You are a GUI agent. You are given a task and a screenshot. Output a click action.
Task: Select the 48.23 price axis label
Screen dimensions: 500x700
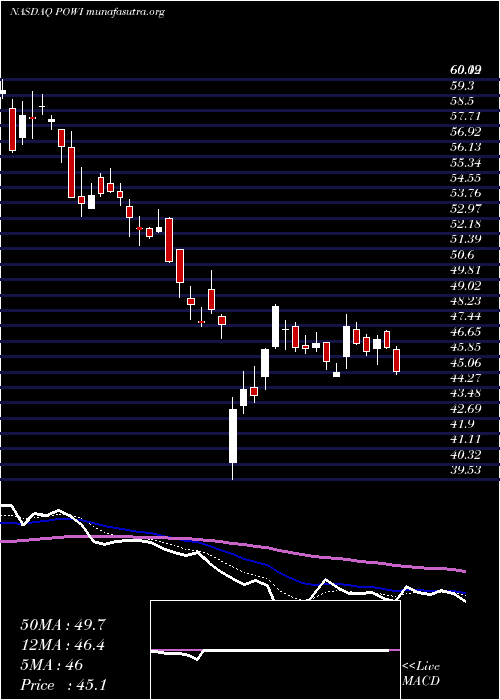[x=465, y=301]
